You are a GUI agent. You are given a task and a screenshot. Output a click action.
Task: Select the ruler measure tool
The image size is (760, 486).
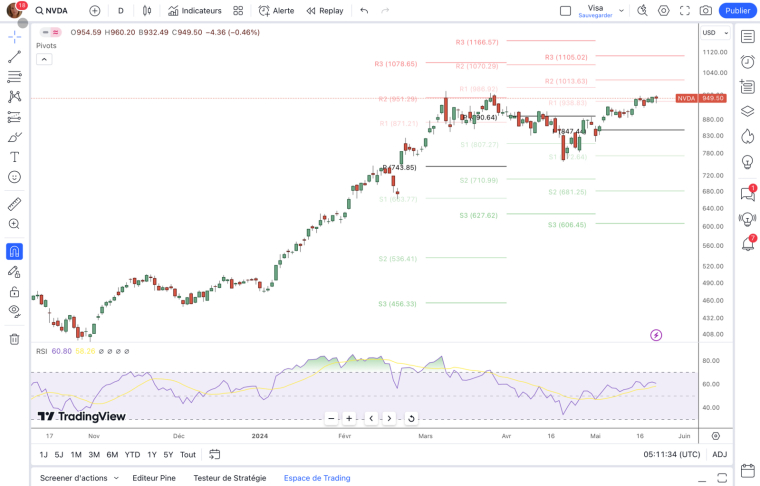(x=15, y=204)
